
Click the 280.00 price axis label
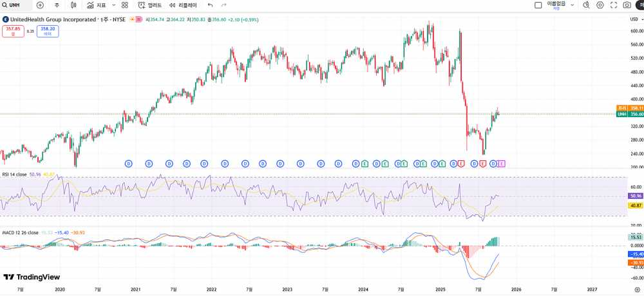(637, 140)
